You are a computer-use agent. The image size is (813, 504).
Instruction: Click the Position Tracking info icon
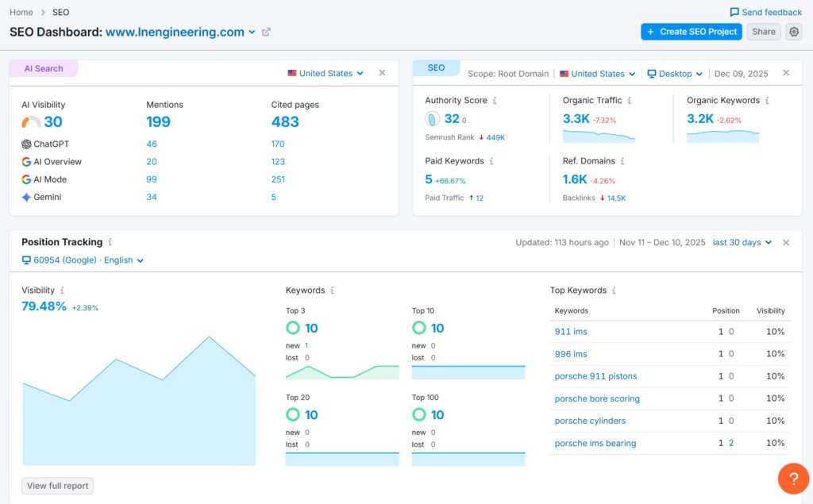(x=110, y=242)
